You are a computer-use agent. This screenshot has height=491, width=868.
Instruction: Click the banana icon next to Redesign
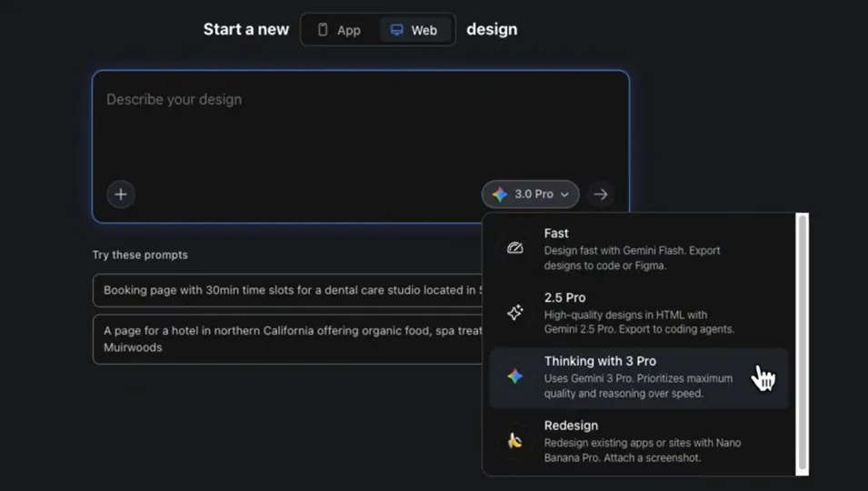514,441
